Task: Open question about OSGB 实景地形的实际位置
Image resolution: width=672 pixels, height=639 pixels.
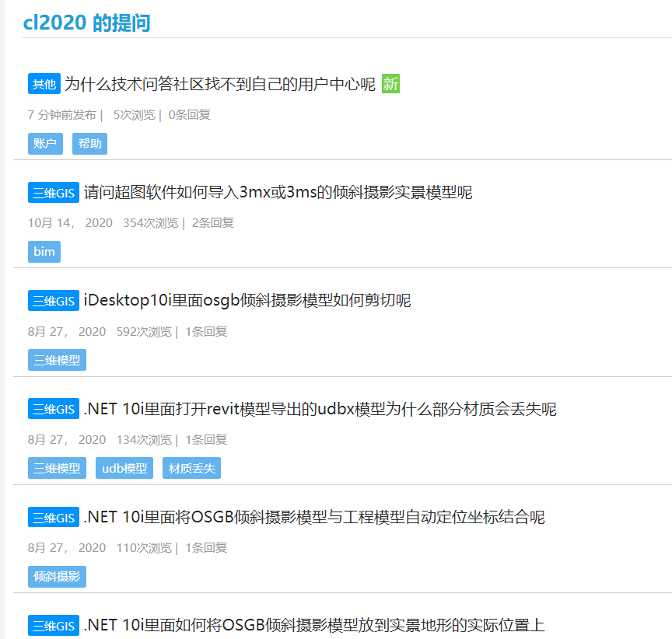Action: (x=314, y=625)
